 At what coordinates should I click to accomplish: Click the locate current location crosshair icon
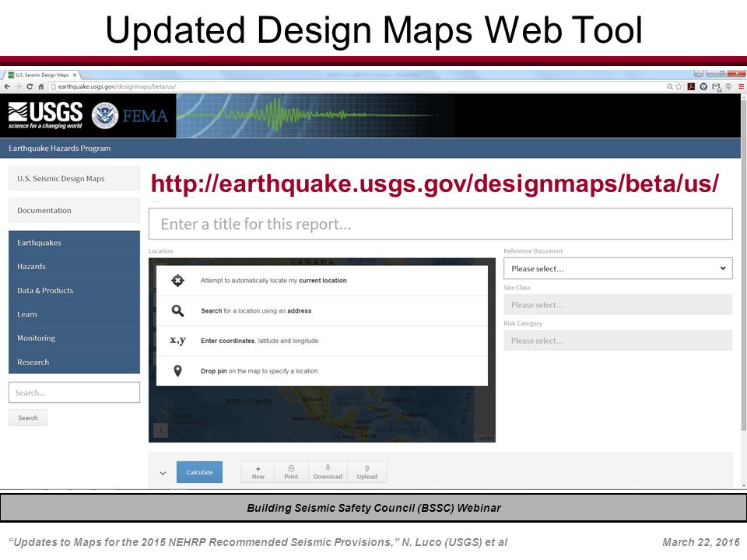click(177, 281)
